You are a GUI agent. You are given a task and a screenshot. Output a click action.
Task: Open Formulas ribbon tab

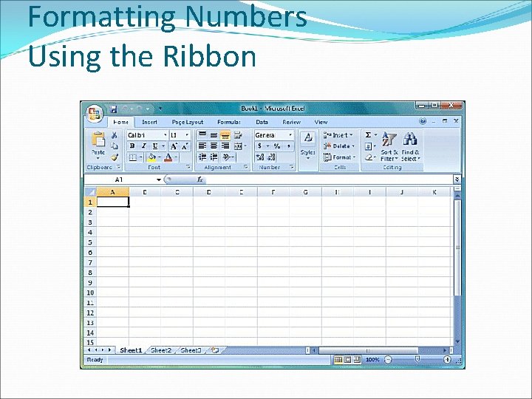point(229,122)
